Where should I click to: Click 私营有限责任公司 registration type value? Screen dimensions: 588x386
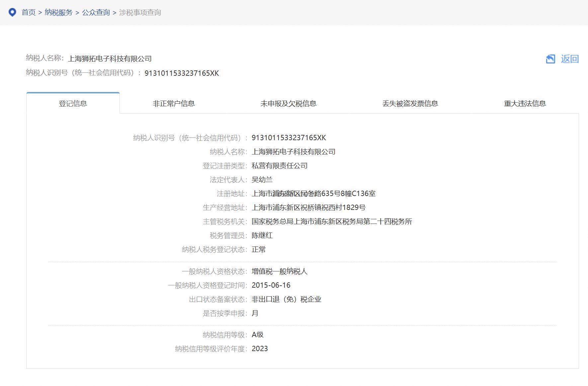[x=280, y=166]
